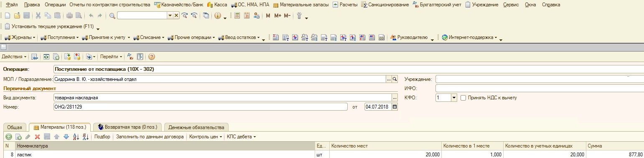The width and height of the screenshot is (644, 158).
Task: Click the wrench settings icon
Action: tap(299, 16)
